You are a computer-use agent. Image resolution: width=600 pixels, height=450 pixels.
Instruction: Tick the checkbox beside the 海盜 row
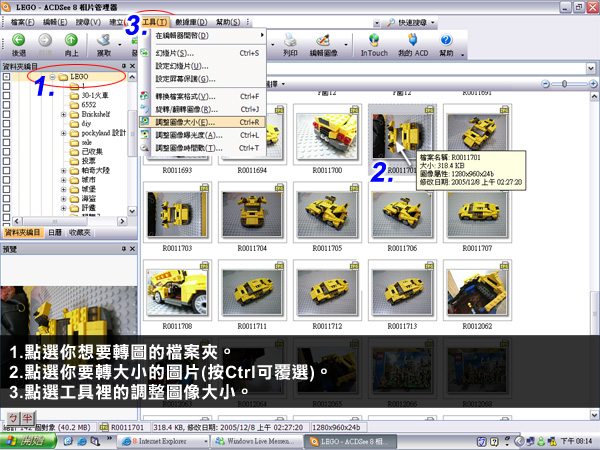[x=6, y=199]
